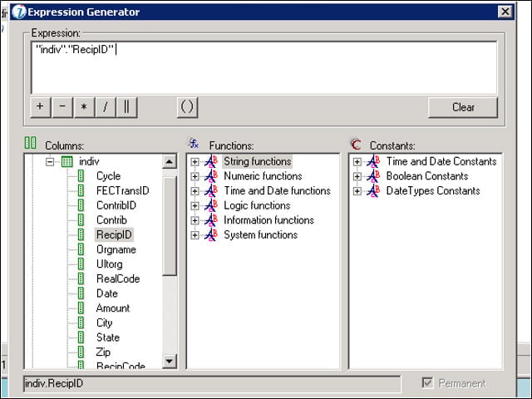Select Time and Date Constants label
This screenshot has width=532, height=399.
(x=441, y=161)
